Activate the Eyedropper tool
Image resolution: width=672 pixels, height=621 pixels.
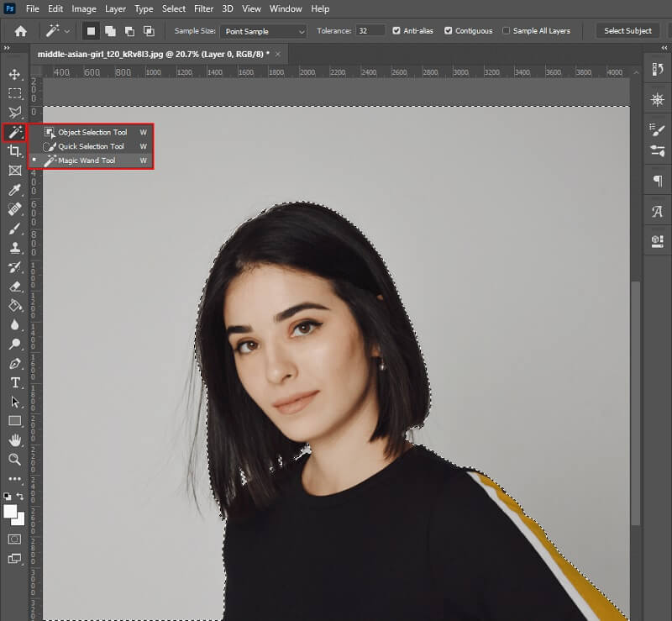15,190
